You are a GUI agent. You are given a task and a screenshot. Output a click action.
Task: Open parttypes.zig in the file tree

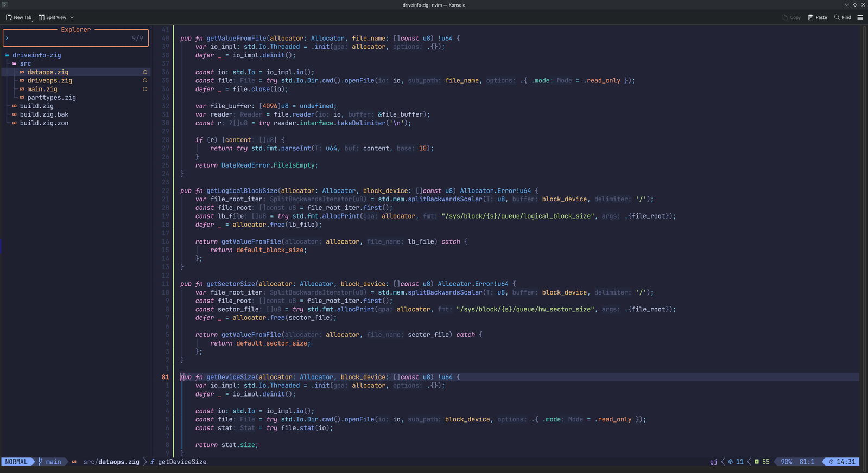52,98
